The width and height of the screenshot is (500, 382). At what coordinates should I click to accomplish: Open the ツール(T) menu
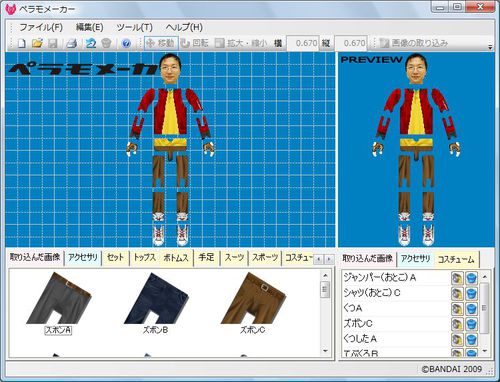[135, 27]
